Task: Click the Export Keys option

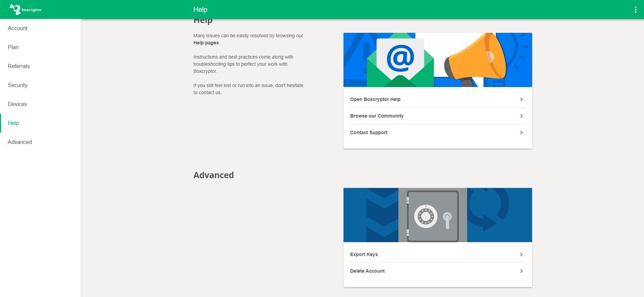Action: coord(437,254)
